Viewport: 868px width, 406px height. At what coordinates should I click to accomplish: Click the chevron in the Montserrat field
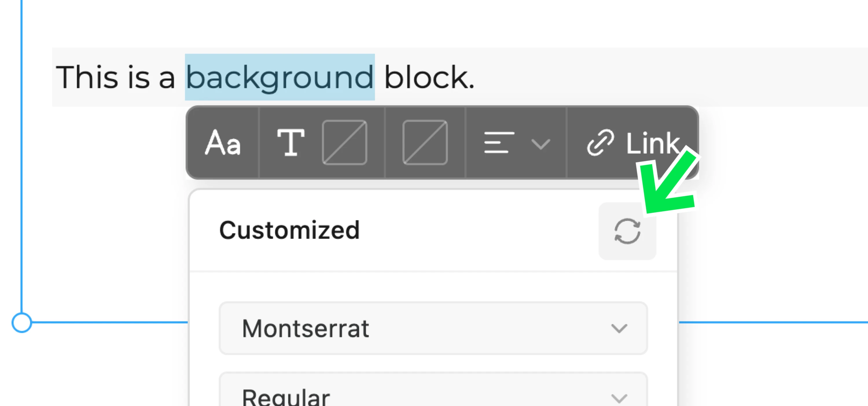click(619, 328)
